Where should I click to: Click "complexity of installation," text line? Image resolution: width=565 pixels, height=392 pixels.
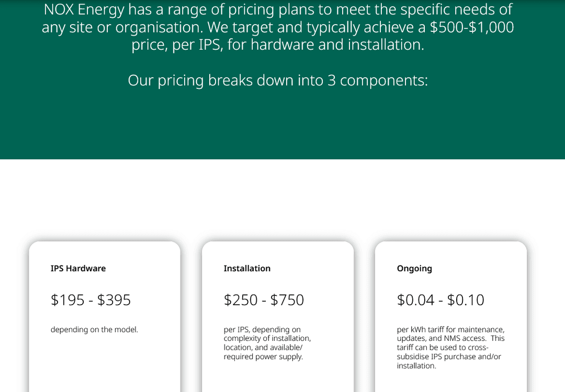pyautogui.click(x=267, y=339)
